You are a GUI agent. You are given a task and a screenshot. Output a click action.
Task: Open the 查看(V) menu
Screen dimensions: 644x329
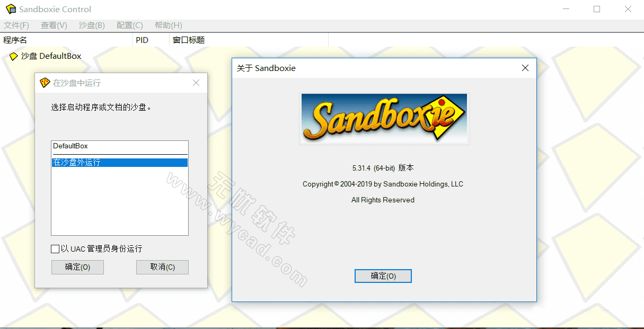(x=54, y=25)
